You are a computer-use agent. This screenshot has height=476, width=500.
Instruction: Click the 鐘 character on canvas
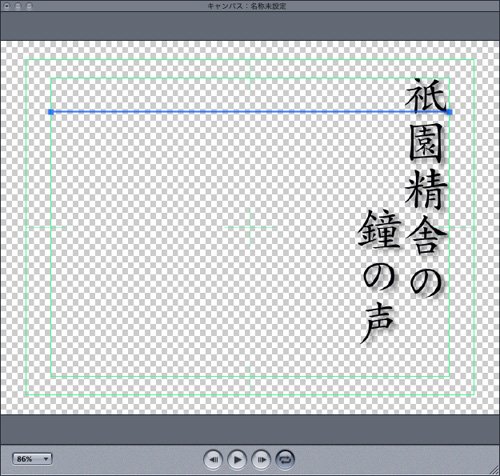pyautogui.click(x=379, y=229)
